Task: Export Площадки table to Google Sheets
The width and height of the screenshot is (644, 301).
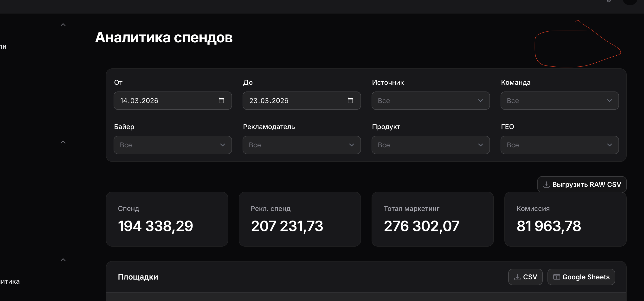Action: click(581, 277)
